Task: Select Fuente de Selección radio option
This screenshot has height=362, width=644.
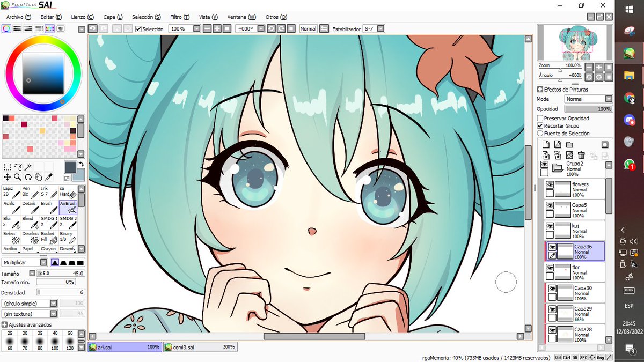Action: 540,133
